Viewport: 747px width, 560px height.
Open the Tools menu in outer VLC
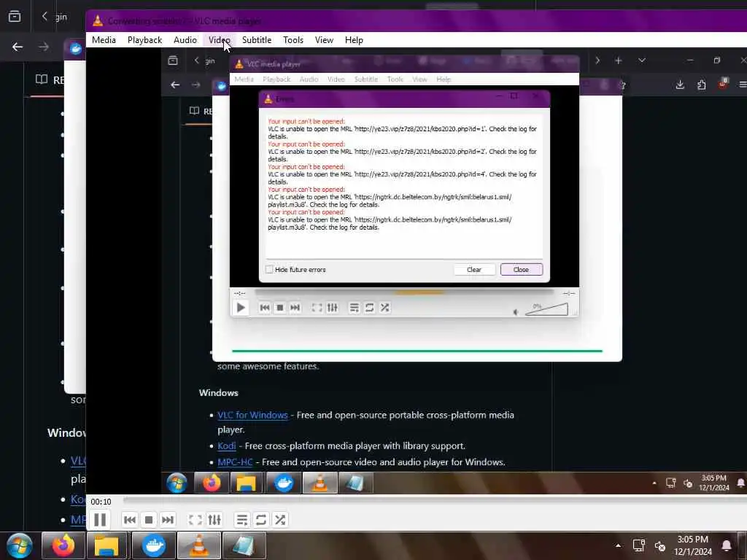point(293,40)
